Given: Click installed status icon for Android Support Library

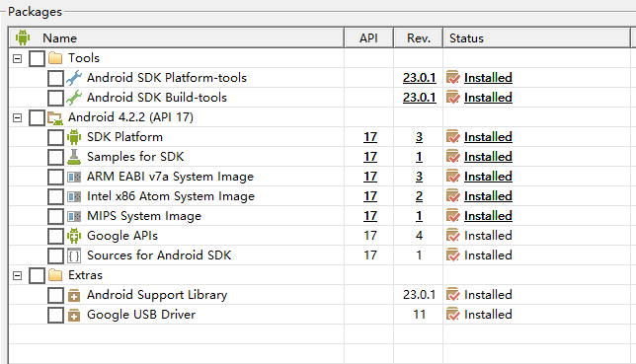Looking at the screenshot, I should (452, 295).
